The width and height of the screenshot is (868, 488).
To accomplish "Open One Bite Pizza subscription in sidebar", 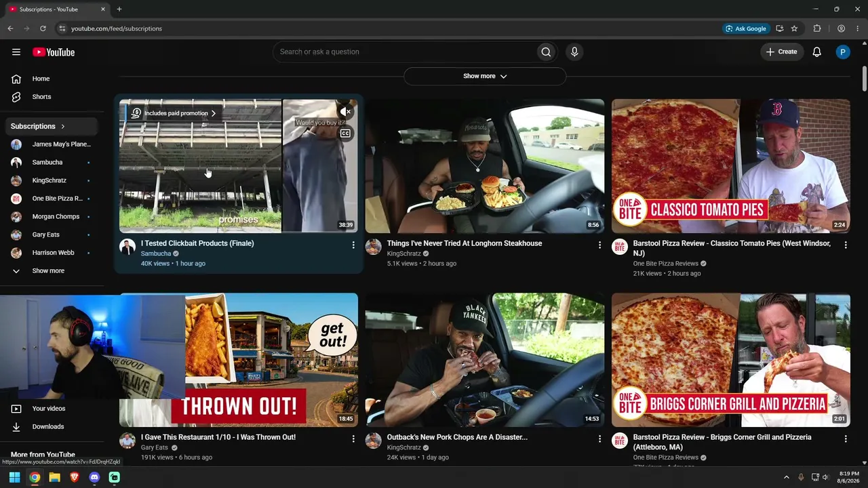I will pyautogui.click(x=52, y=199).
